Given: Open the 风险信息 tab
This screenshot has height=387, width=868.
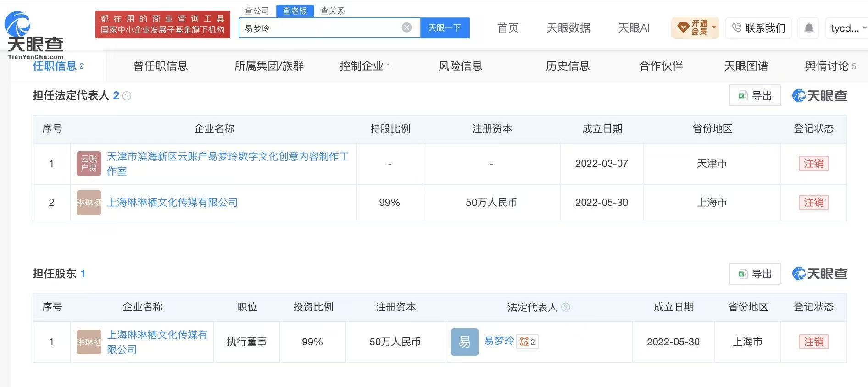Looking at the screenshot, I should pos(461,66).
